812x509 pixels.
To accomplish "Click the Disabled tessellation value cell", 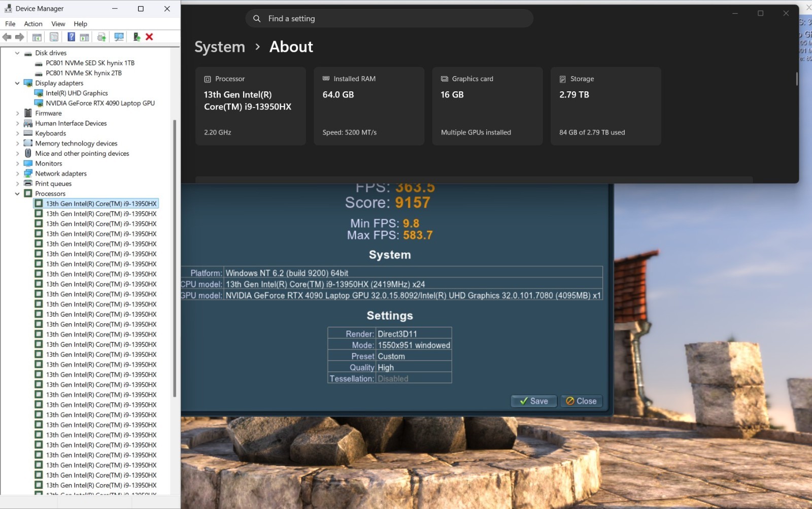I will pyautogui.click(x=414, y=379).
